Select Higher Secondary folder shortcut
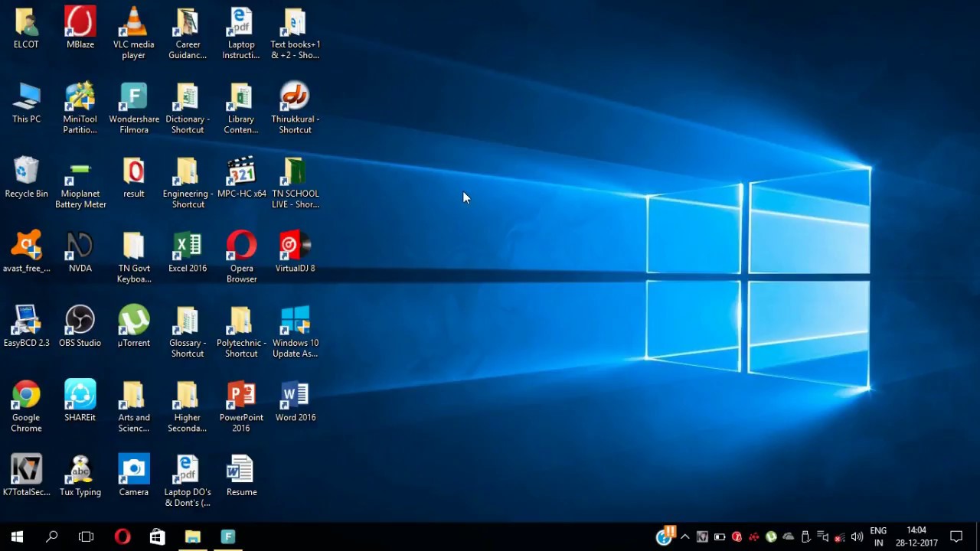 click(x=188, y=406)
